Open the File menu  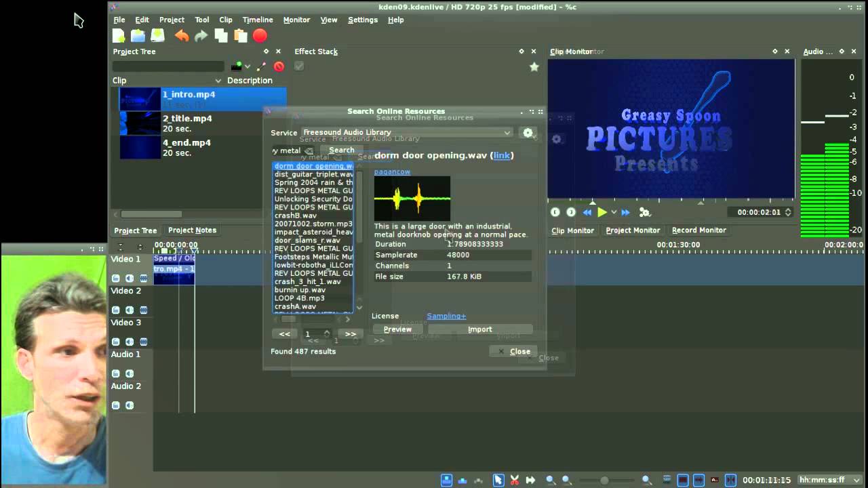coord(119,20)
